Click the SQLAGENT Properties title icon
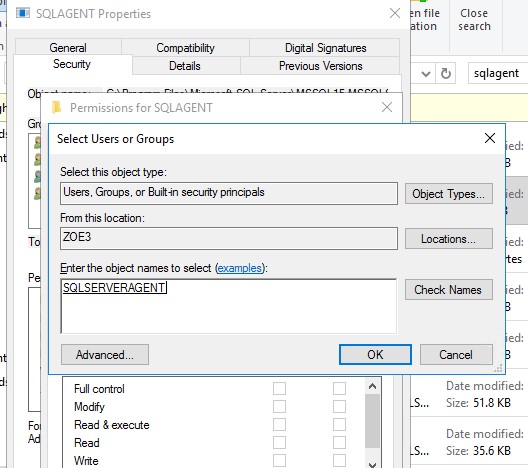 pyautogui.click(x=23, y=13)
